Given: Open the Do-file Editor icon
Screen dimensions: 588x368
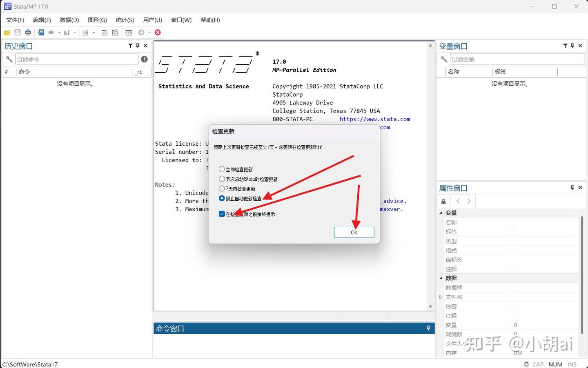Looking at the screenshot, I should tap(85, 33).
